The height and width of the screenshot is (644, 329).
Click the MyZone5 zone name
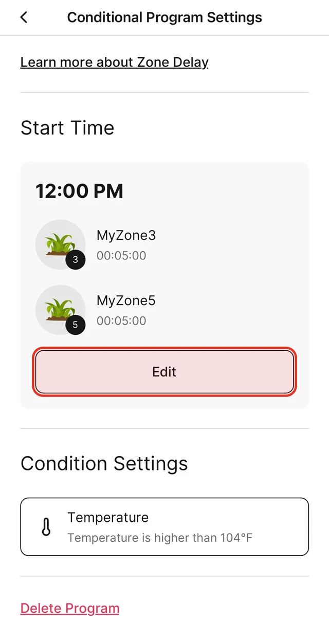tap(126, 300)
